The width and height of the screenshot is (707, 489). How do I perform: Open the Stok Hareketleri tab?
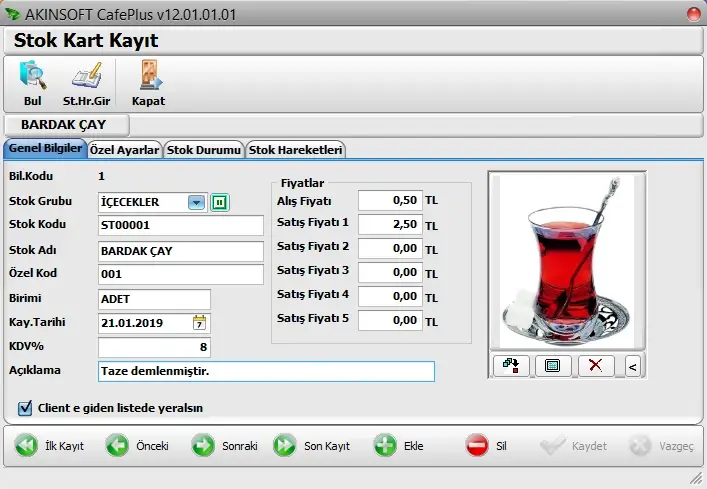pos(296,150)
